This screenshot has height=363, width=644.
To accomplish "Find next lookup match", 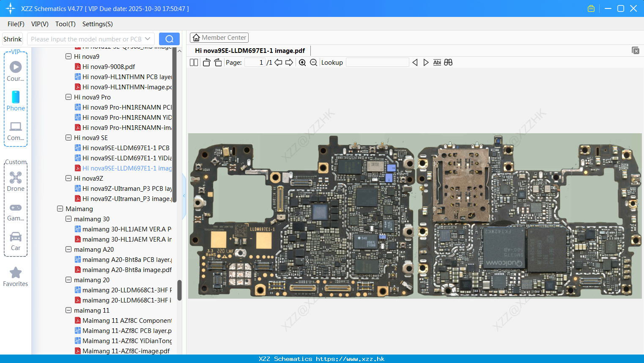I will [x=426, y=63].
